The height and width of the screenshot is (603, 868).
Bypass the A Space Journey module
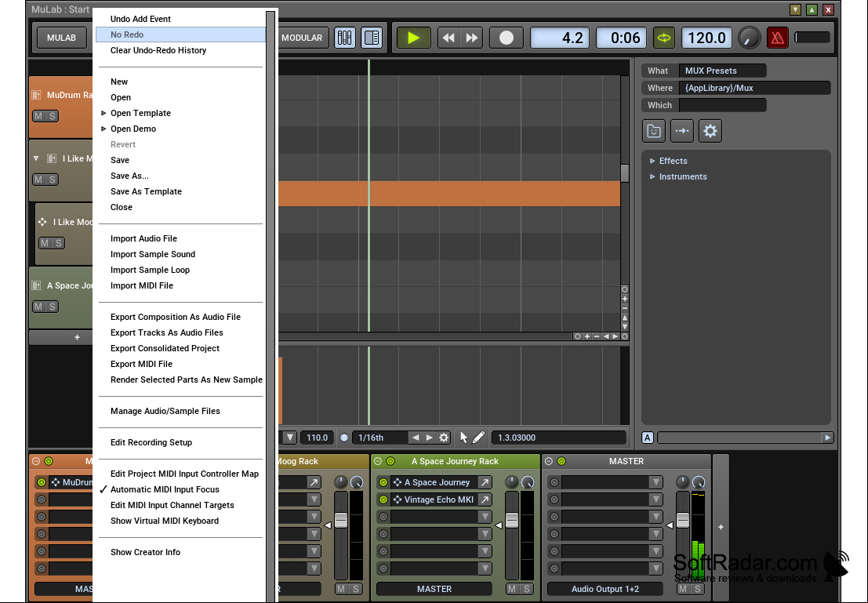[383, 483]
